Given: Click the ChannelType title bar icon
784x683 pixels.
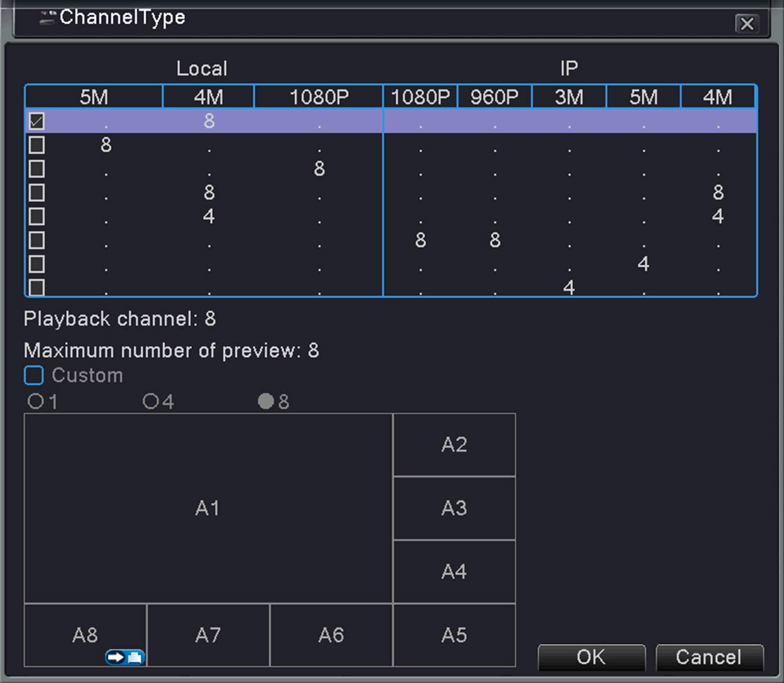Looking at the screenshot, I should 47,18.
